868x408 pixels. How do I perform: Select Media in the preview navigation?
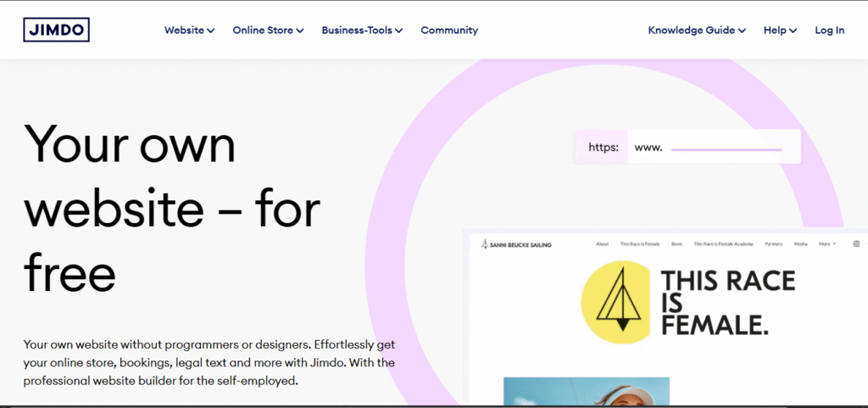click(x=800, y=244)
